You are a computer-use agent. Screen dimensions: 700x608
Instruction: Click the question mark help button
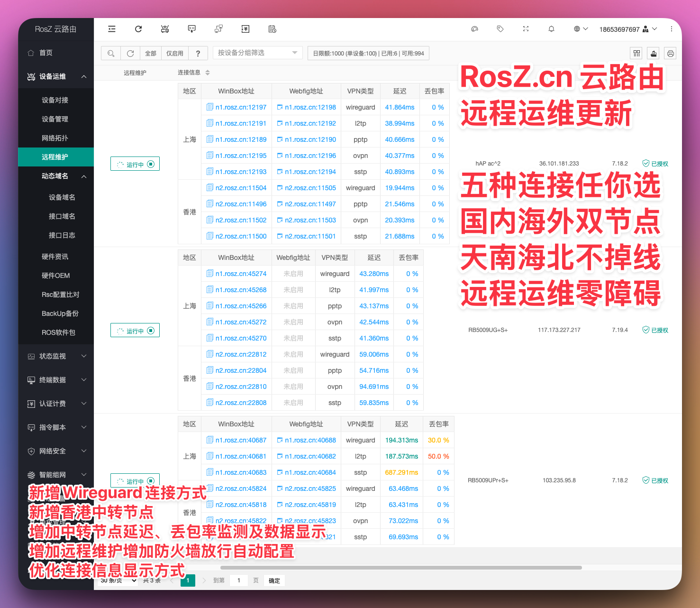[198, 54]
